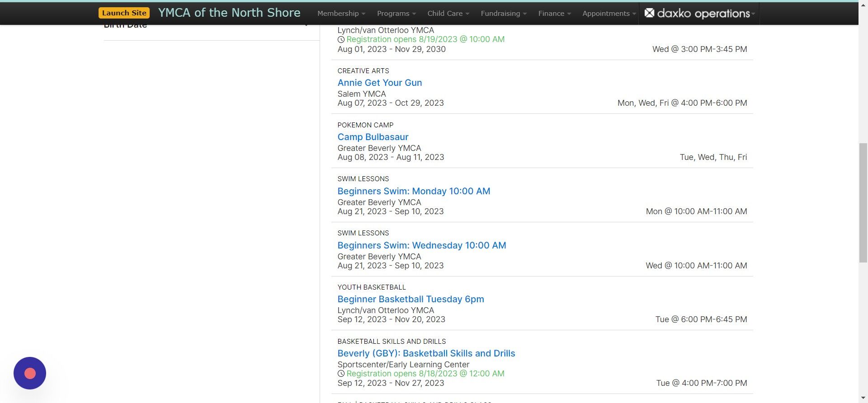Click the scrollbar down arrow

[x=863, y=398]
